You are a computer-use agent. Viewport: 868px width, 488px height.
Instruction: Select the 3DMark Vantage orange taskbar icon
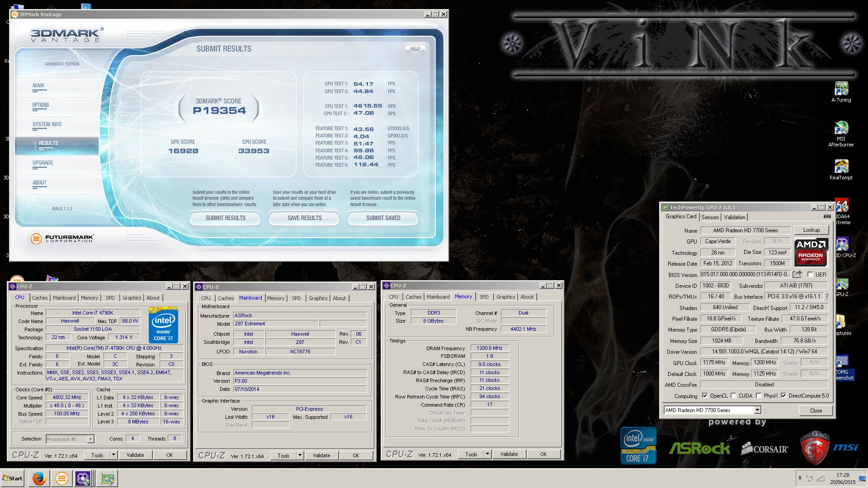point(61,478)
